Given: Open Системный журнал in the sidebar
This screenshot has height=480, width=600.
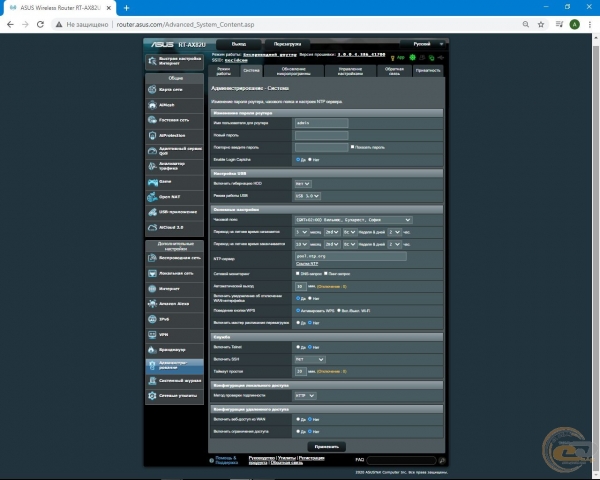Looking at the screenshot, I should click(174, 381).
